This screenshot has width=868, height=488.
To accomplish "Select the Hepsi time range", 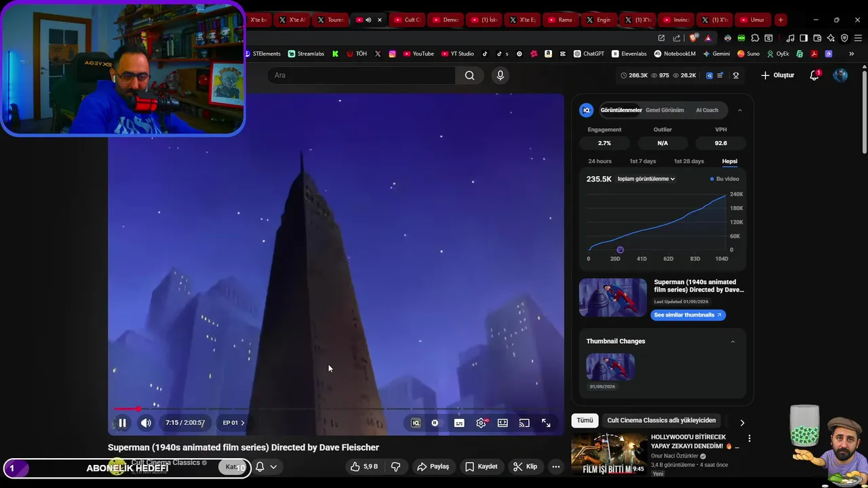I will point(730,161).
